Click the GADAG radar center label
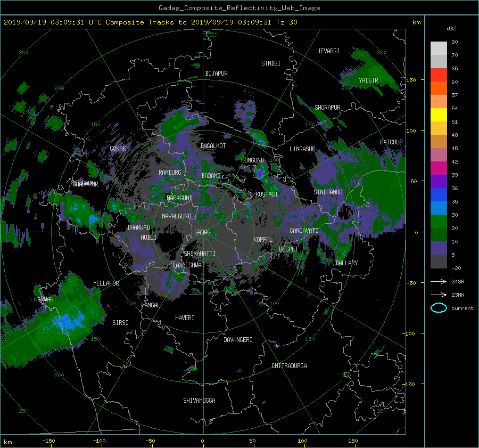The image size is (479, 448). [x=202, y=232]
